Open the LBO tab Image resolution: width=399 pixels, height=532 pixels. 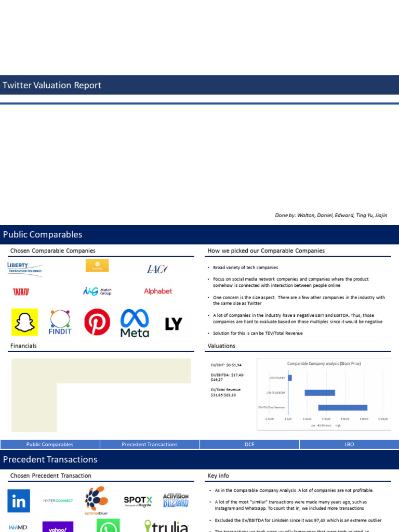click(x=349, y=444)
